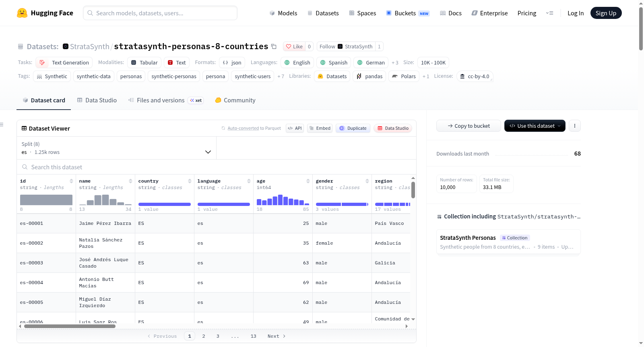
Task: Open the three-dot dataset options menu
Action: point(575,126)
